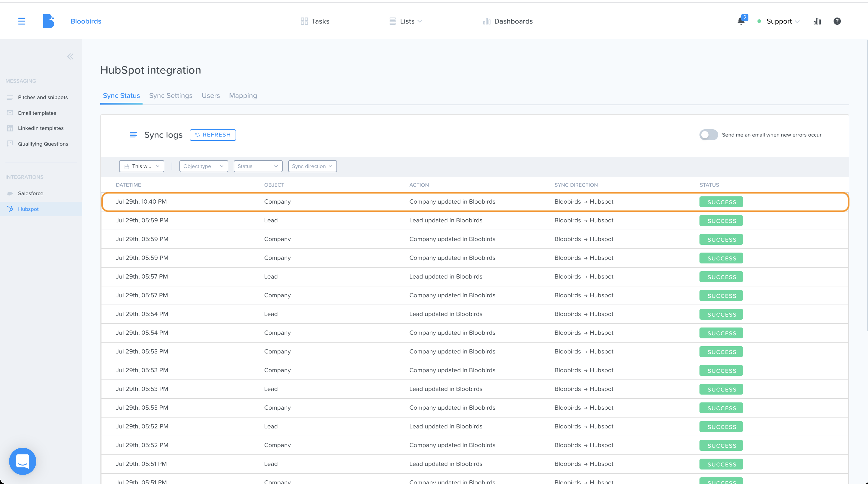The image size is (868, 484).
Task: Click SUCCESS badge on 10:40 PM row
Action: coord(721,202)
